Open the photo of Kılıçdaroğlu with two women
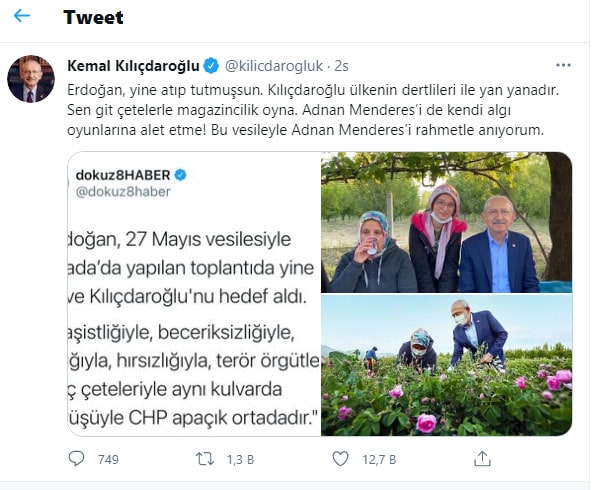Viewport: 608px width, 490px height. click(x=446, y=222)
